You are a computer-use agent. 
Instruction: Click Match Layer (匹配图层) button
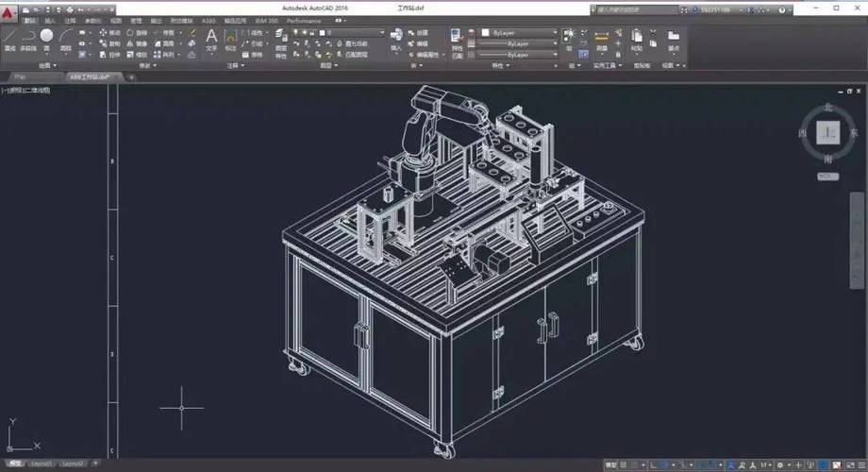coord(352,55)
